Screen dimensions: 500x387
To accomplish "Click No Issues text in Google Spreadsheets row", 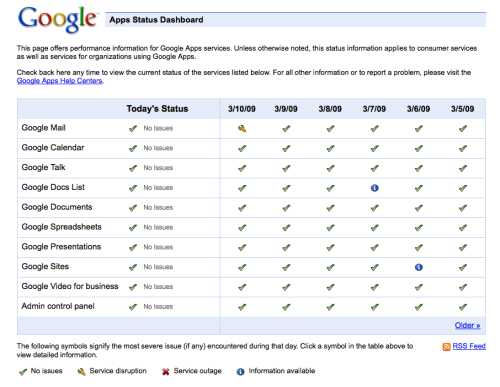I will click(x=158, y=227).
